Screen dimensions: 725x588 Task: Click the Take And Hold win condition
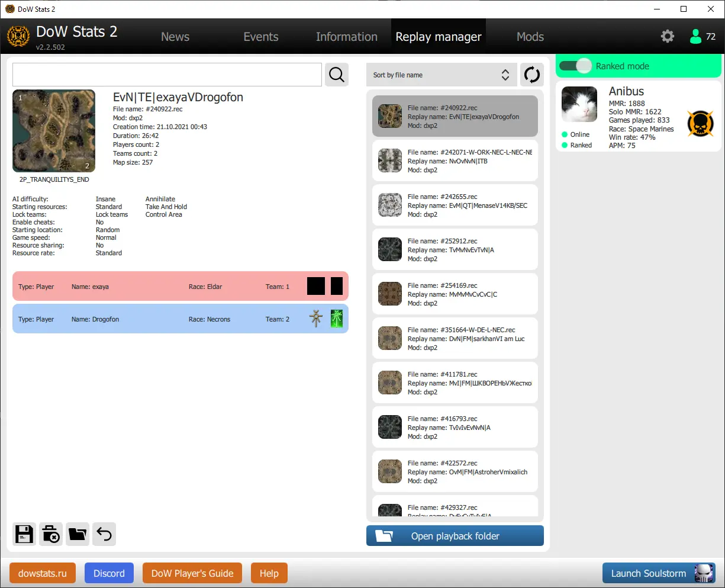pos(166,207)
